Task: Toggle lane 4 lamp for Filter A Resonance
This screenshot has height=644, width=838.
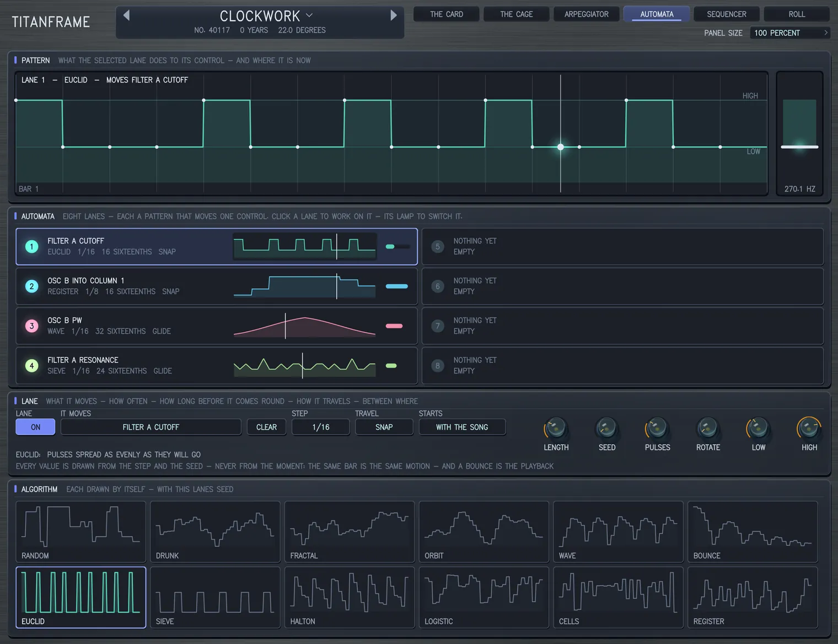Action: pyautogui.click(x=32, y=366)
